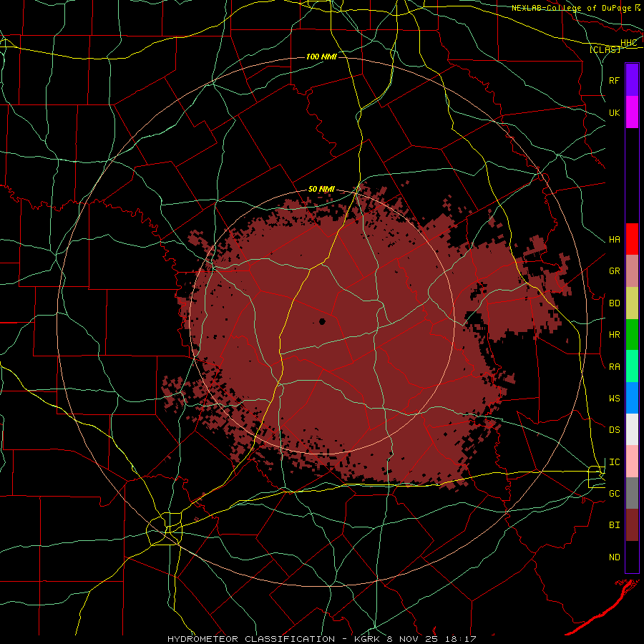Click the GR legend label
Viewport: 644px width, 644px height.
(614, 271)
